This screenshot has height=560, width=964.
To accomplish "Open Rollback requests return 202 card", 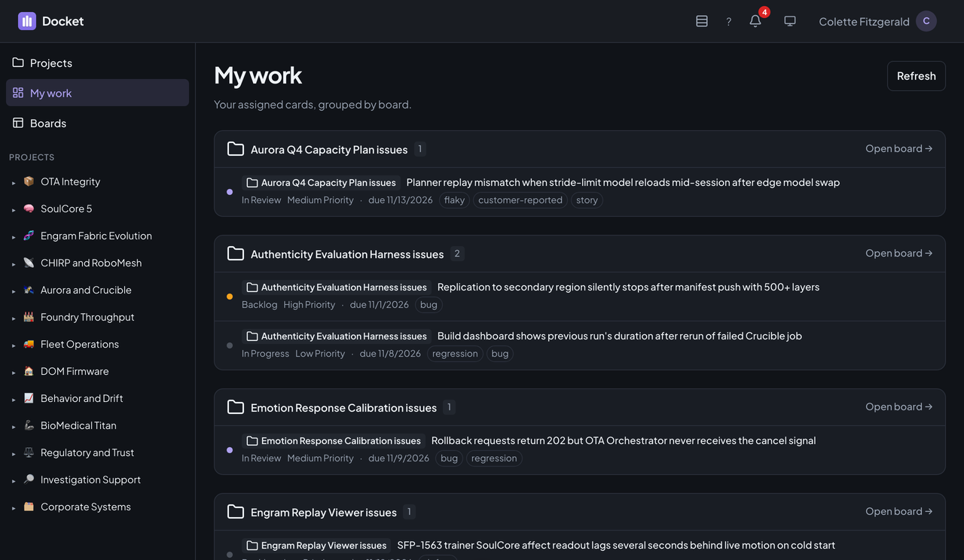I will coord(624,440).
